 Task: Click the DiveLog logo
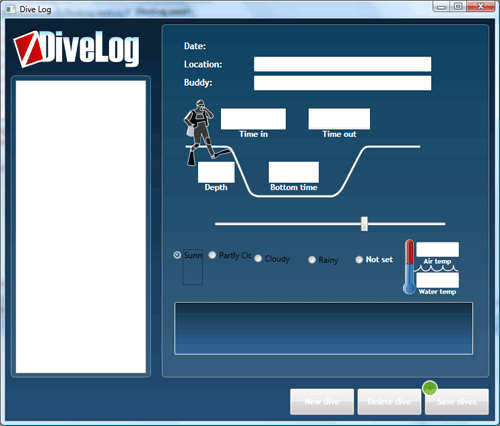point(76,49)
